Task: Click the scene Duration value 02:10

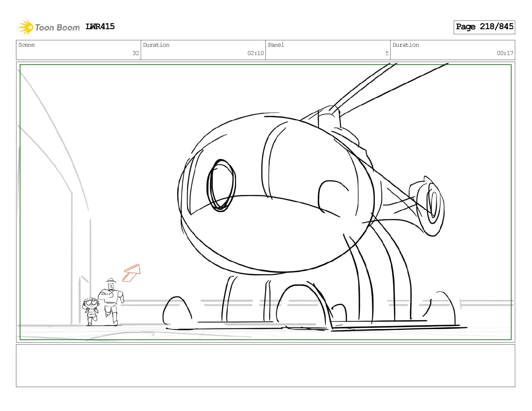Action: coord(256,53)
